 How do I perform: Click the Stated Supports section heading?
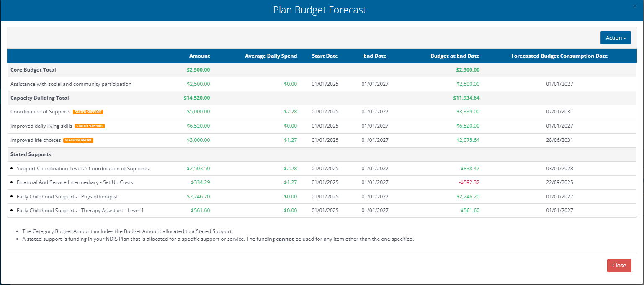click(x=31, y=154)
